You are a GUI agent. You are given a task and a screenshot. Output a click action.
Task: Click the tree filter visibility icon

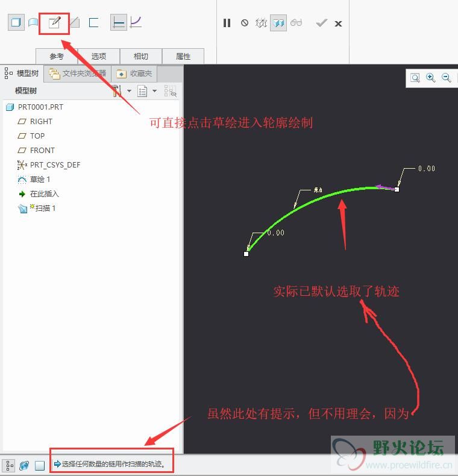[x=170, y=91]
